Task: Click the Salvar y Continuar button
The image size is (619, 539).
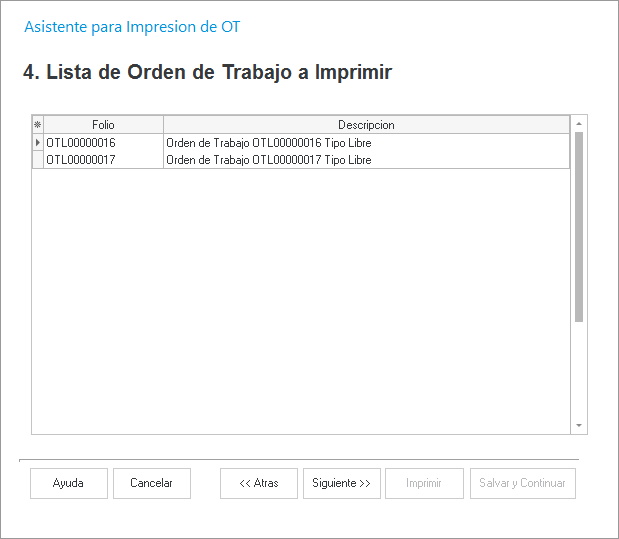Action: pyautogui.click(x=522, y=483)
